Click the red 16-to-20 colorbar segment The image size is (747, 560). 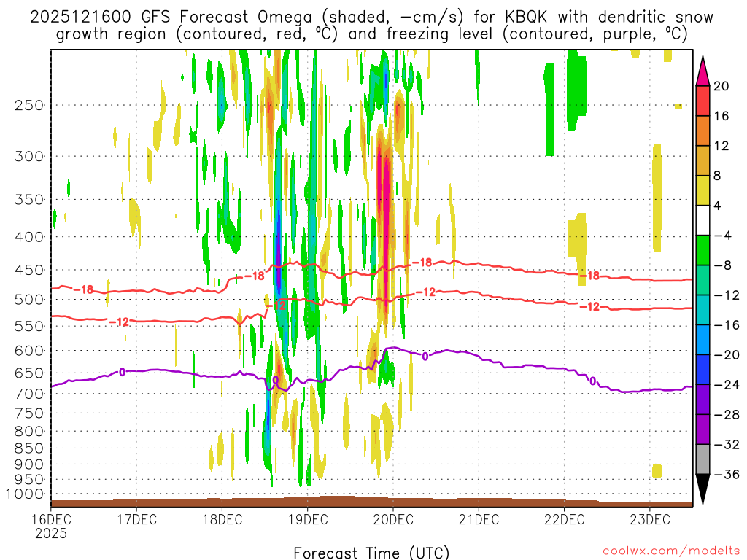(703, 101)
